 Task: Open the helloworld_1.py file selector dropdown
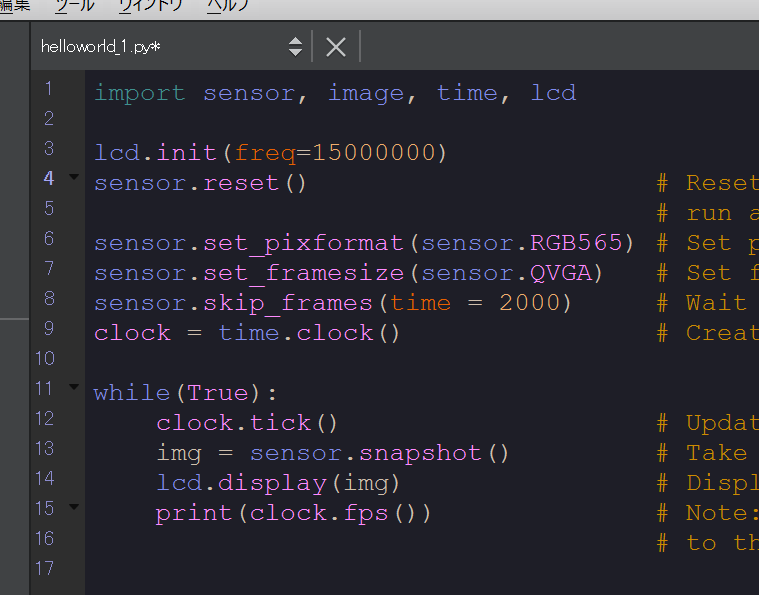click(294, 46)
